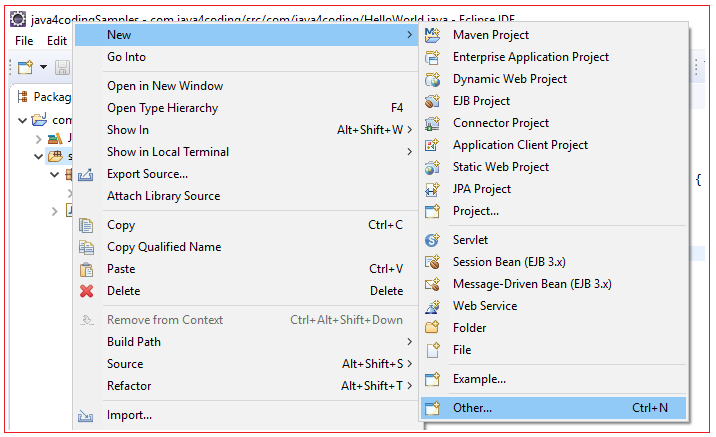This screenshot has height=437, width=716.
Task: Select Session Bean (EJB 3.x) entry
Action: tap(553, 262)
